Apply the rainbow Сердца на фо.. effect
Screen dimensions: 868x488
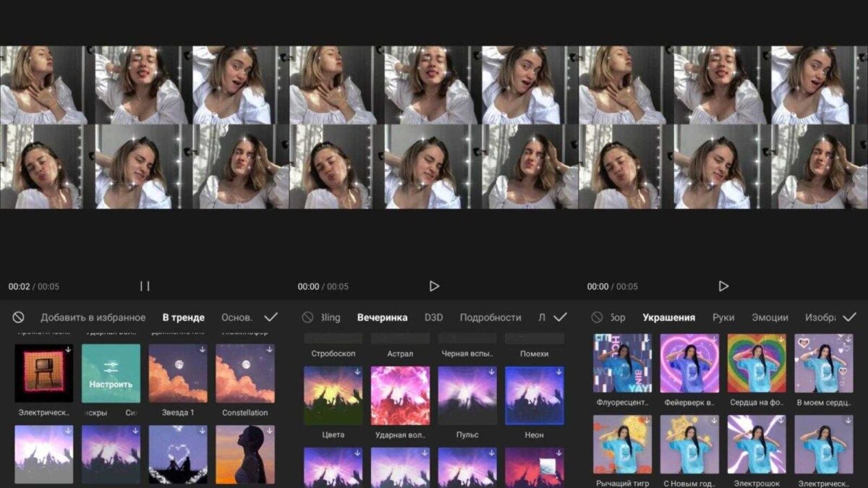coord(757,363)
